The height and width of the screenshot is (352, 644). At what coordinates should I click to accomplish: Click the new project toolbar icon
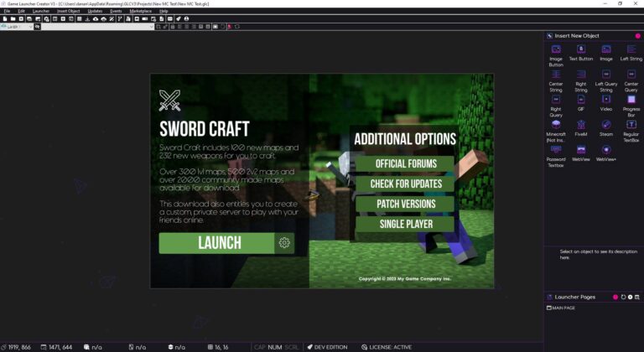coord(5,19)
